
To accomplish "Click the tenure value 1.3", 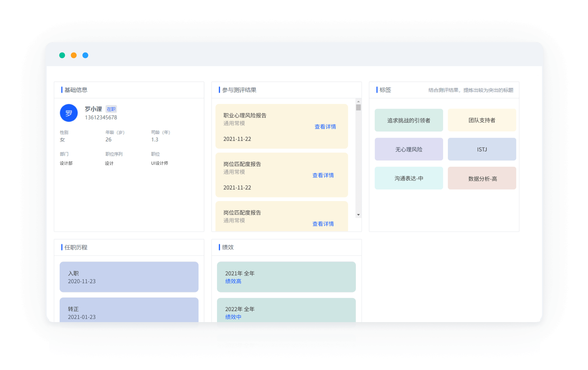I will click(x=155, y=140).
